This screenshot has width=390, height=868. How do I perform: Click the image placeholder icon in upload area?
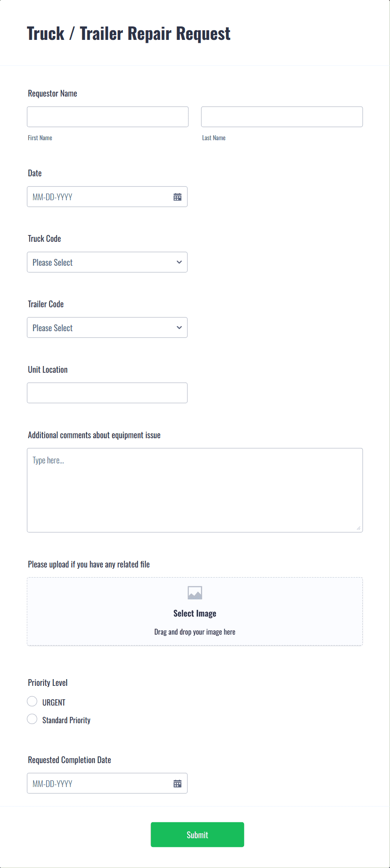point(195,593)
